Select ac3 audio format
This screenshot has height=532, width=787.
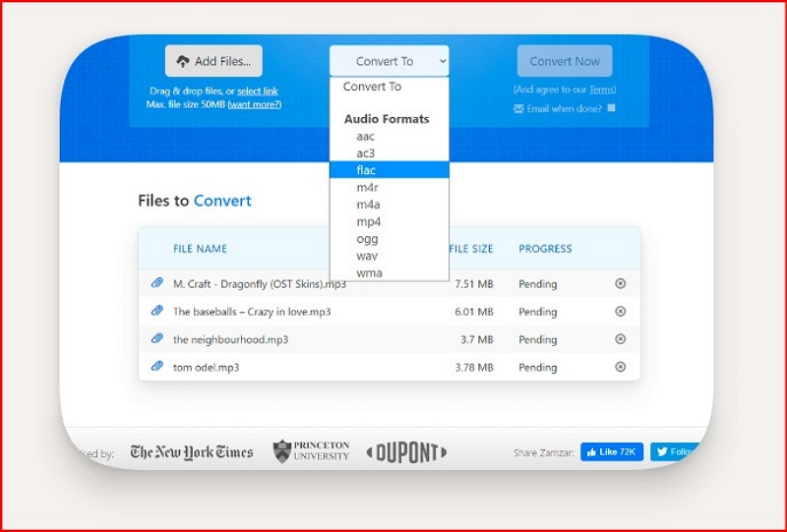tap(389, 153)
